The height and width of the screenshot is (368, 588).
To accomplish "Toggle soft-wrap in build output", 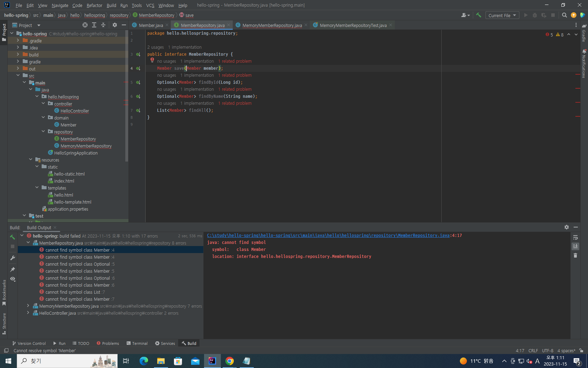I will 575,237.
